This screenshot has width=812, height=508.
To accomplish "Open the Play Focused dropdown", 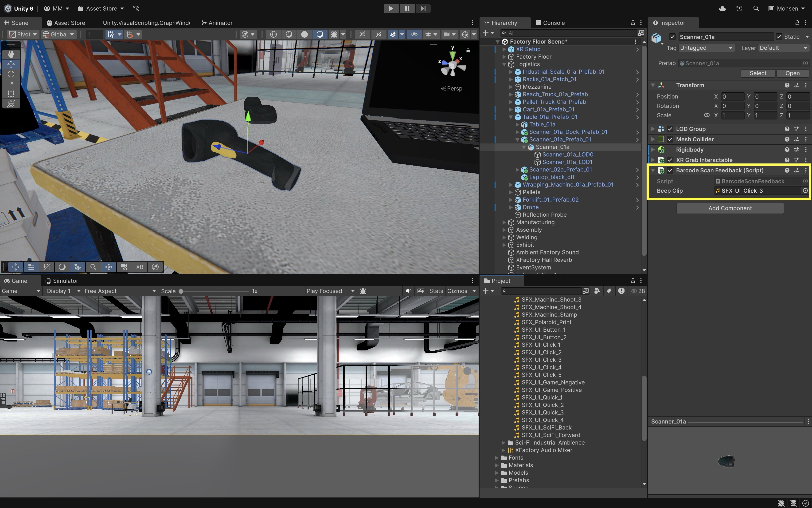I will point(331,291).
